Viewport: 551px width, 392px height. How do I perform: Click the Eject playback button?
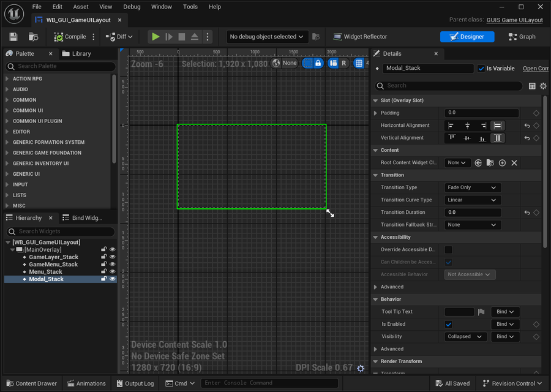[194, 37]
